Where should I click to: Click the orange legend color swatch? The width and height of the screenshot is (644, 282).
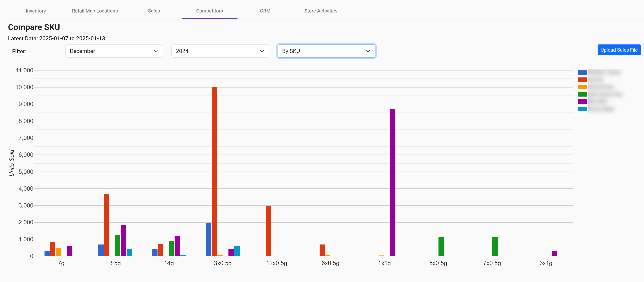(582, 87)
